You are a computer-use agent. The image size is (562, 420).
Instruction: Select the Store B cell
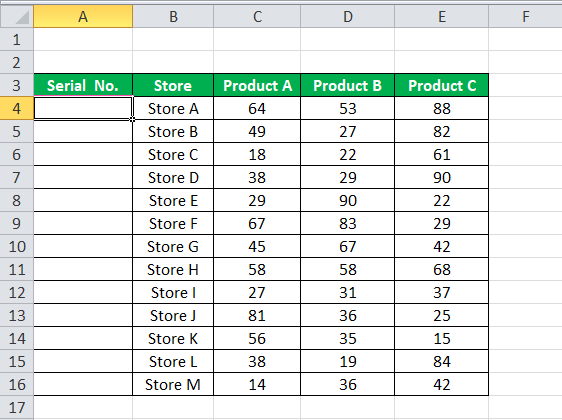(x=173, y=131)
